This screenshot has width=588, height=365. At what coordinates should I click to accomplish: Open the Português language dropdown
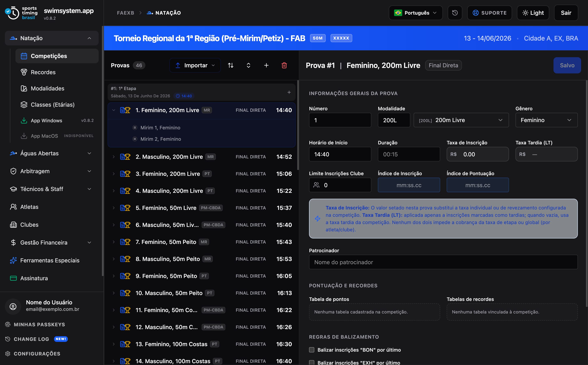tap(416, 13)
